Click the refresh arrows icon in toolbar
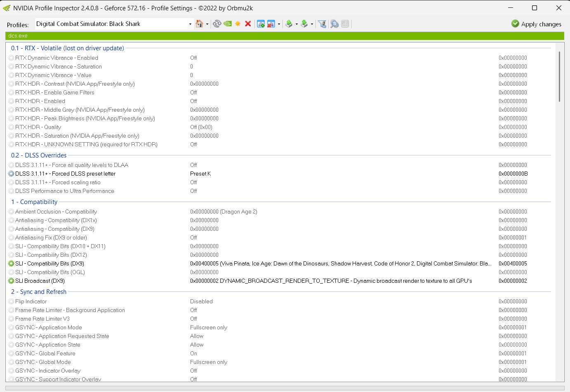Viewport: 570px width, 392px height. coord(217,24)
